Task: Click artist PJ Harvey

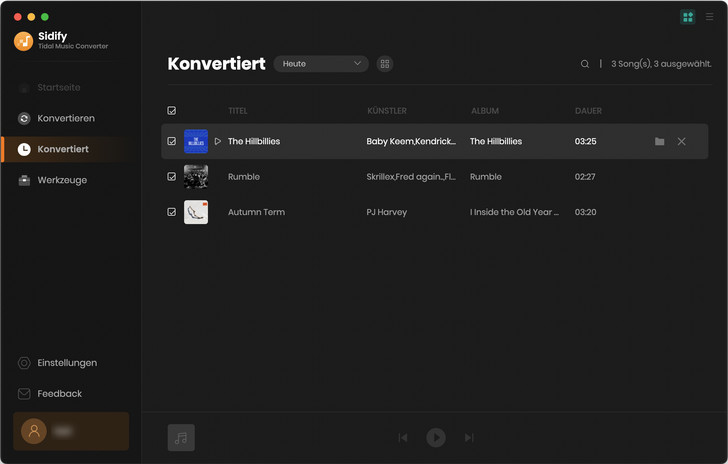Action: point(386,212)
